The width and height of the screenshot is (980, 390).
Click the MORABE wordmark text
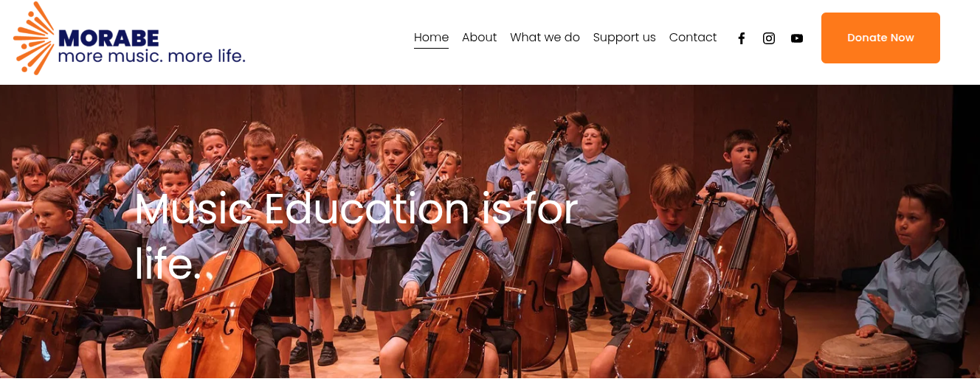[x=108, y=38]
